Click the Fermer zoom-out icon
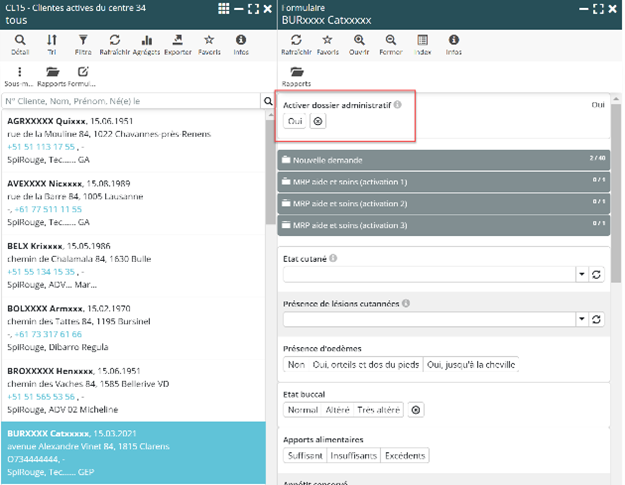Screen dimensions: 625x485 (392, 43)
